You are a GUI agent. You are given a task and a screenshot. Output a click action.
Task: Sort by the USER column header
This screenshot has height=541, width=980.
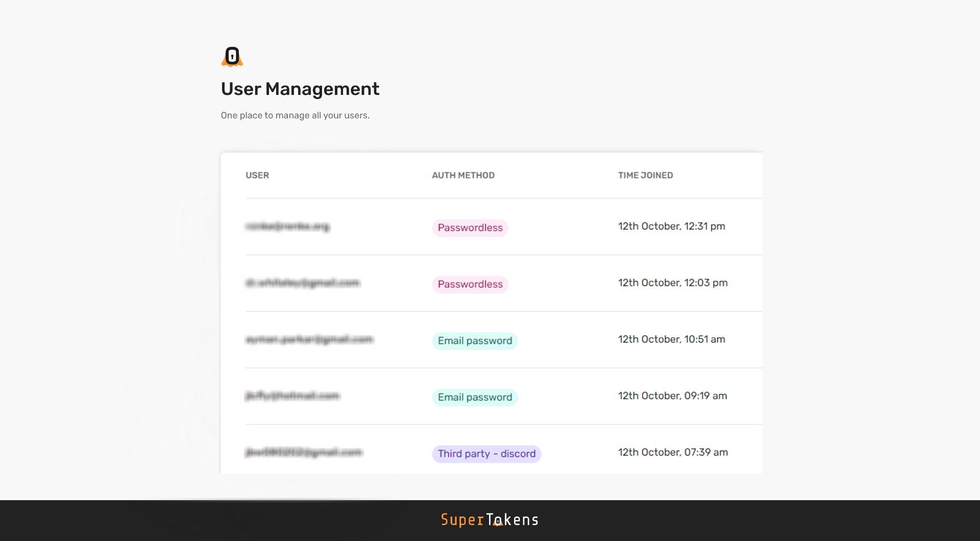(x=257, y=175)
